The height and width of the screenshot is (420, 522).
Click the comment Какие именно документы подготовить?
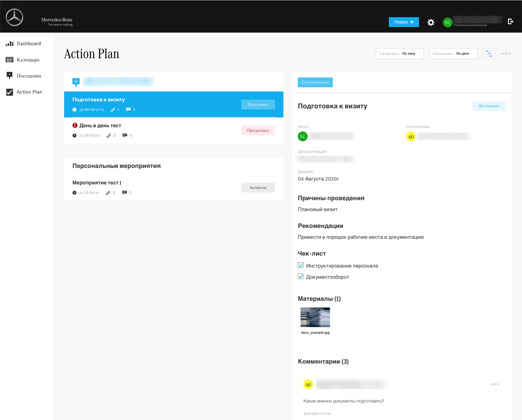[344, 401]
